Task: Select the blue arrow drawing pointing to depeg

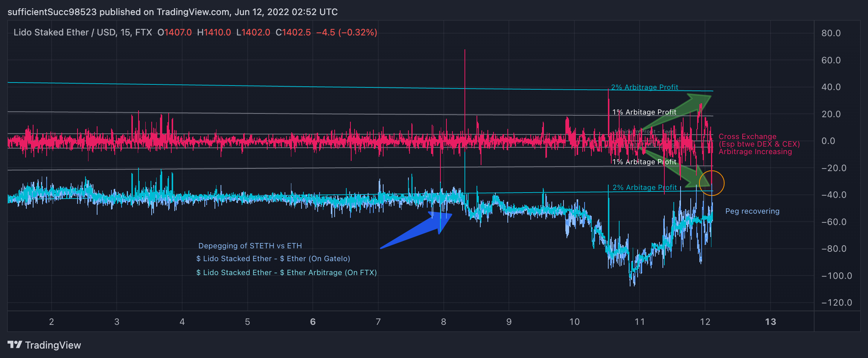Action: pyautogui.click(x=416, y=230)
